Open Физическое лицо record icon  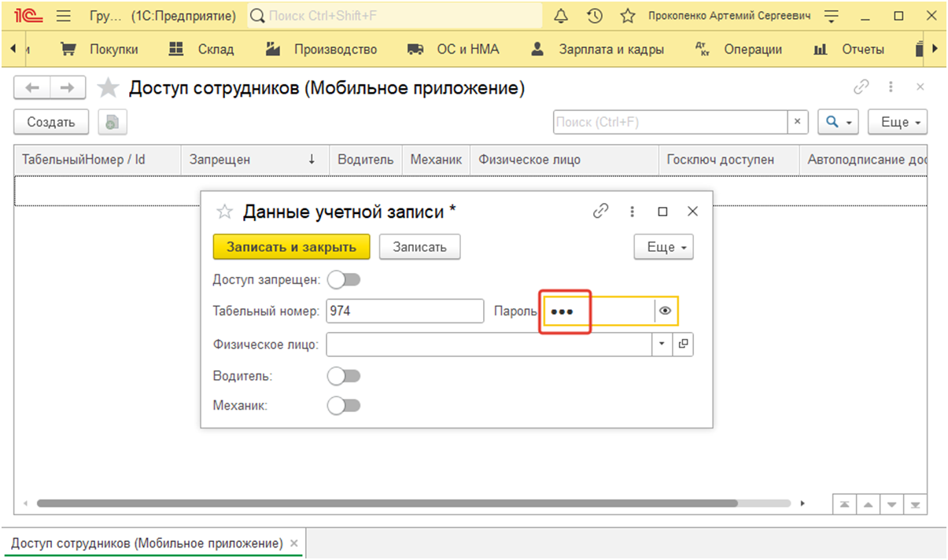pos(683,344)
